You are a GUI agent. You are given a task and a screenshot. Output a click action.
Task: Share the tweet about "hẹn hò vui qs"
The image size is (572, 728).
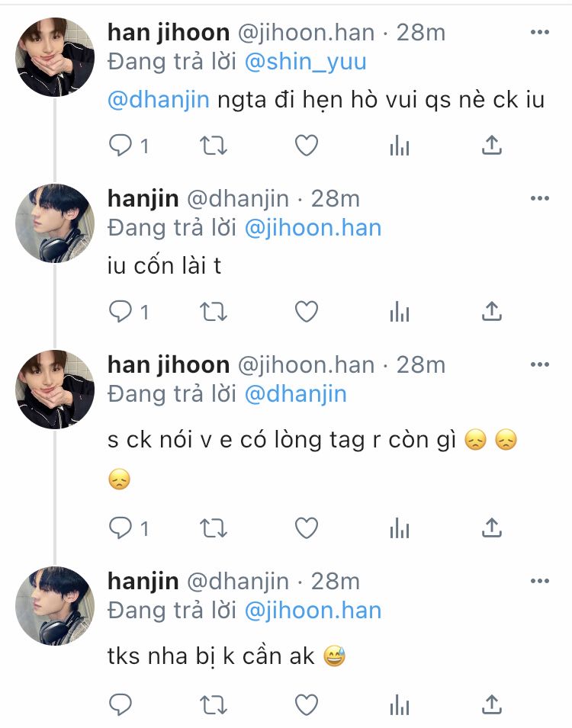pos(492,146)
